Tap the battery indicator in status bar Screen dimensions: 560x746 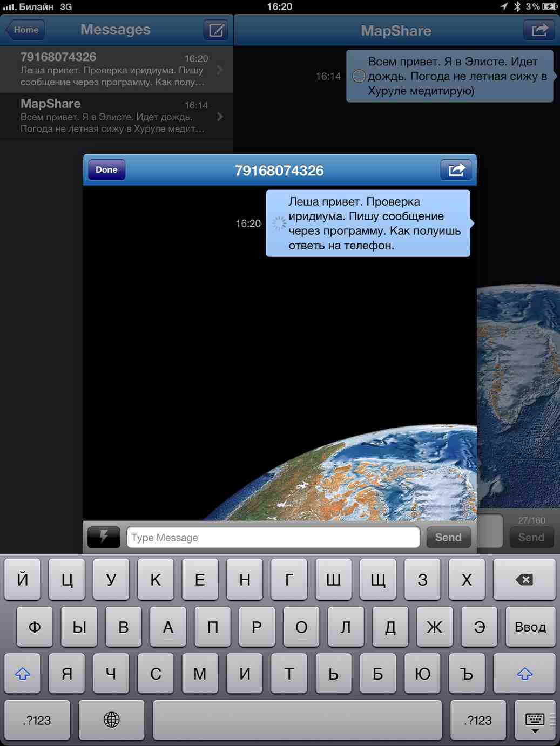coord(550,6)
